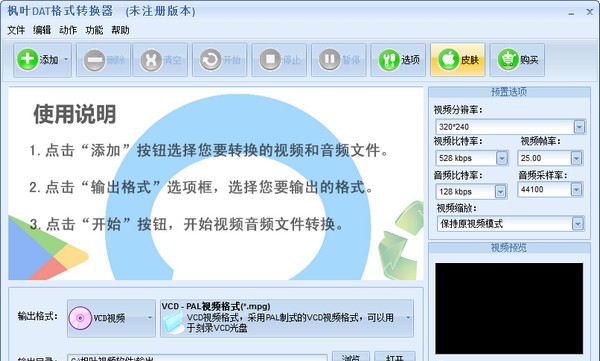Viewport: 600px width, 361px height.
Task: Close the 枫叶DAT格式转换器 window
Action: 590,12
